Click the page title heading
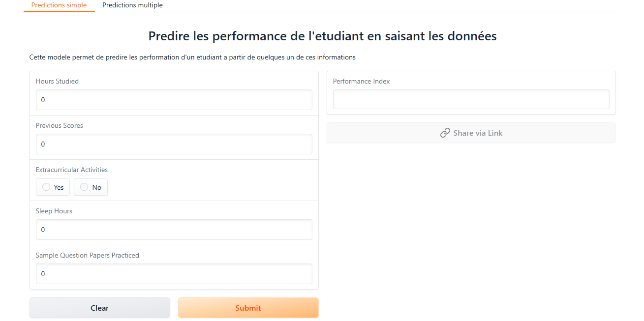 click(322, 36)
